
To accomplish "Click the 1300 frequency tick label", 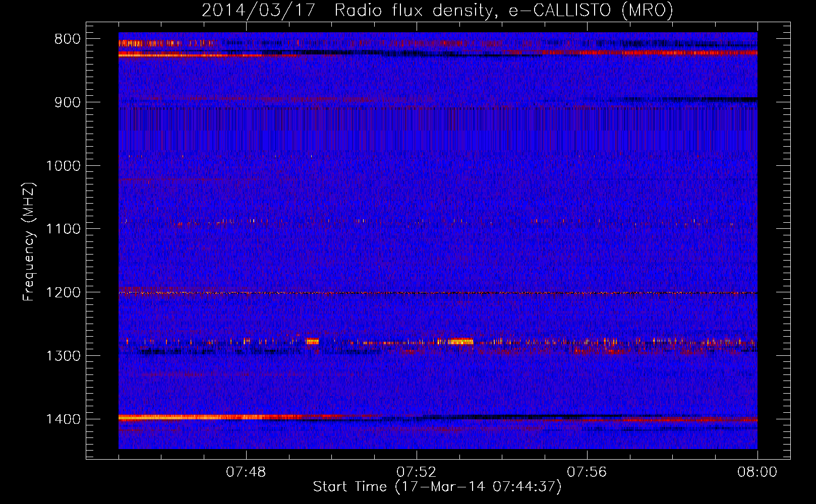I will coord(63,356).
